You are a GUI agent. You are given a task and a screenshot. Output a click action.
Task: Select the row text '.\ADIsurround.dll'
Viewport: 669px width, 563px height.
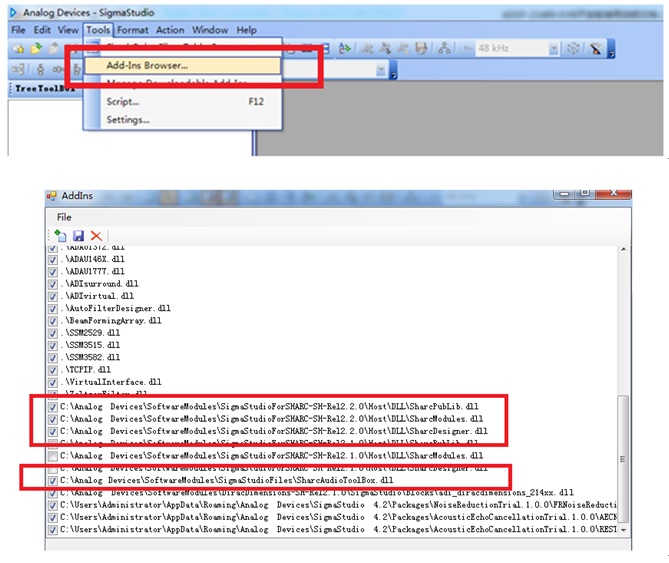point(99,284)
